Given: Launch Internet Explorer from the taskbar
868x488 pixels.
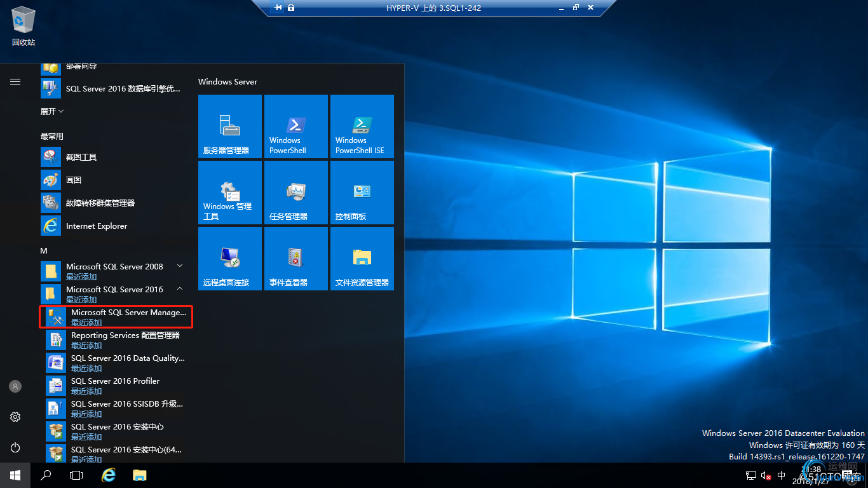Looking at the screenshot, I should click(x=109, y=475).
